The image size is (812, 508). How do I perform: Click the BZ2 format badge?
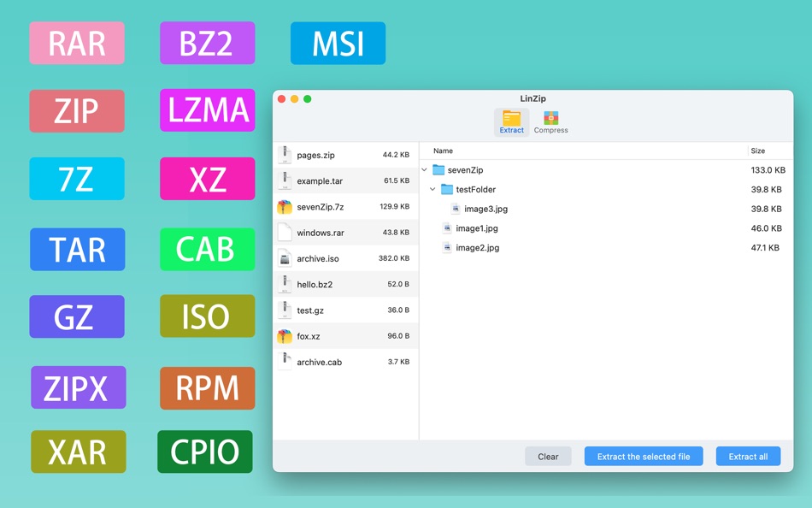click(207, 43)
